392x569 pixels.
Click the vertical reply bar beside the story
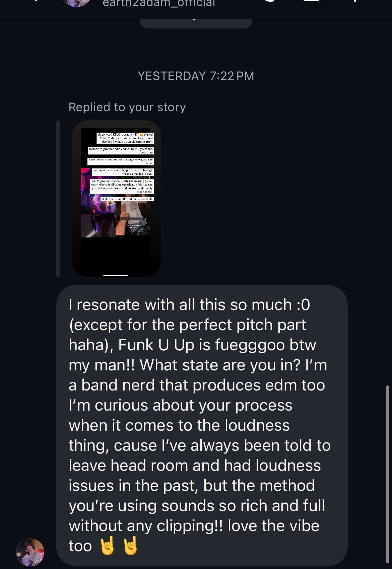58,198
